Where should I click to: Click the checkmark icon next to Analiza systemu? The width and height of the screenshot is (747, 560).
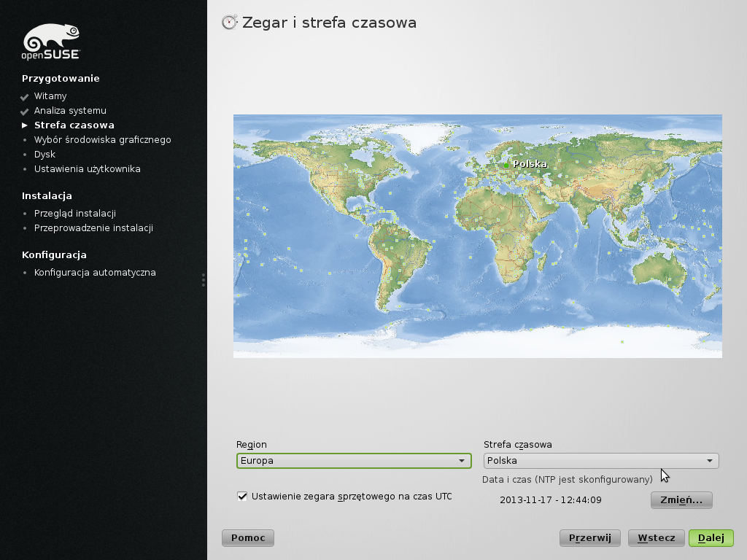[25, 112]
